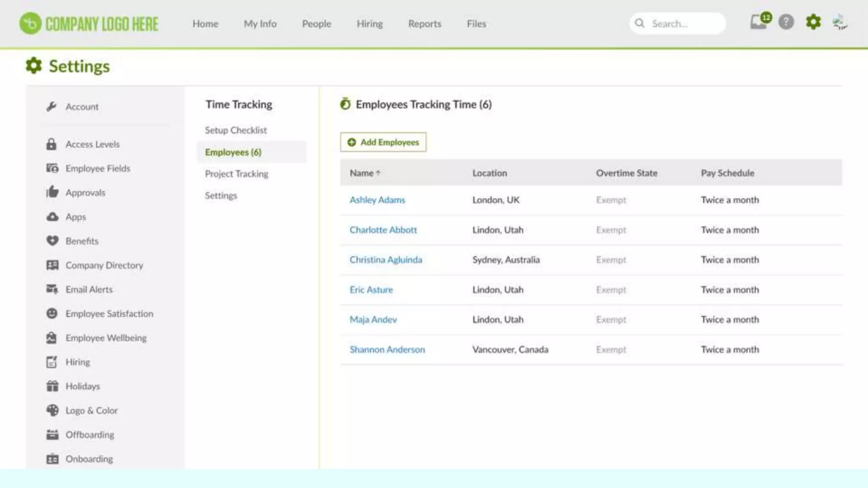Click the Approvals thumbs-up icon
Image resolution: width=868 pixels, height=488 pixels.
coord(52,192)
